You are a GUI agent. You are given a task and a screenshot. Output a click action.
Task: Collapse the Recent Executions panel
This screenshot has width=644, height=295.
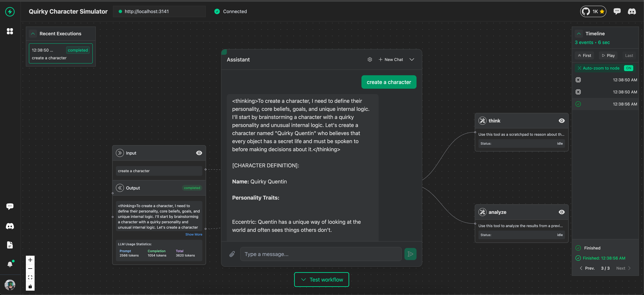click(33, 34)
